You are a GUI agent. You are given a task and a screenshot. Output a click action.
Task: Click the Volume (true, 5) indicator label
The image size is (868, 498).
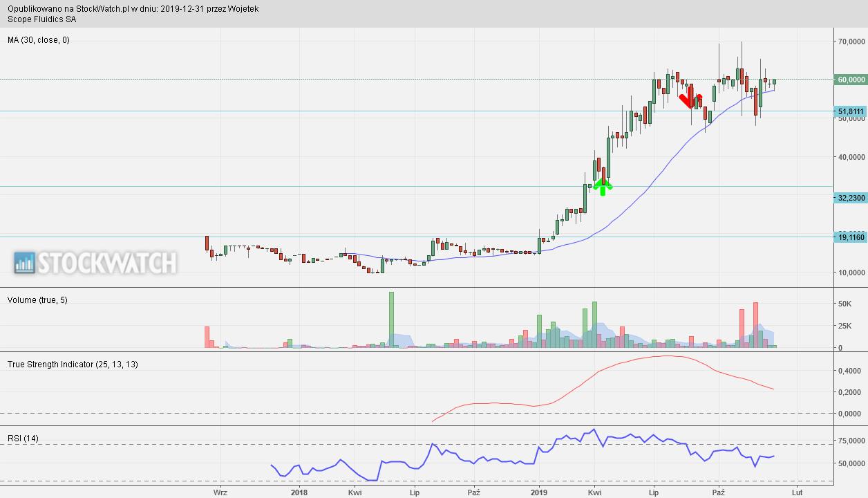[37, 300]
